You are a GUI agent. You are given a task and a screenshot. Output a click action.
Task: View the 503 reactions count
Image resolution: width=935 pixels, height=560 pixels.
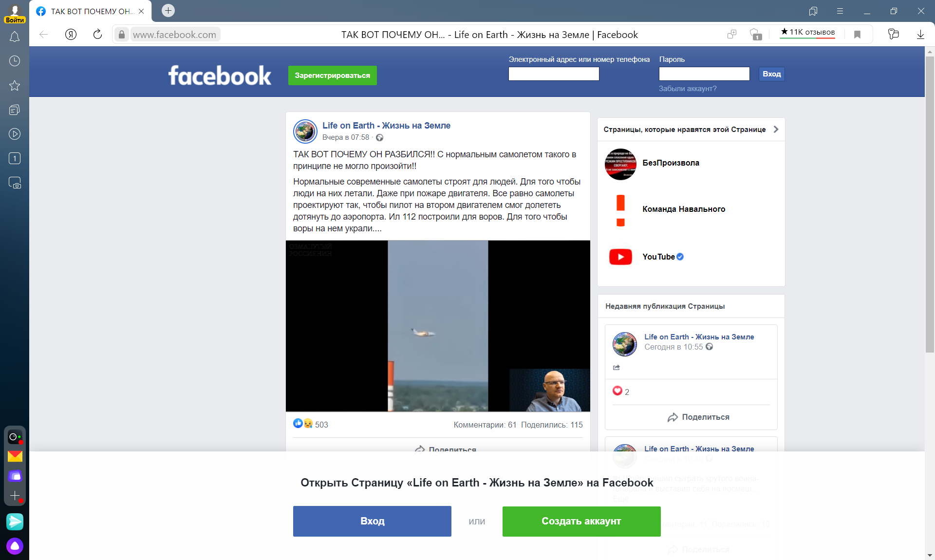(x=321, y=425)
